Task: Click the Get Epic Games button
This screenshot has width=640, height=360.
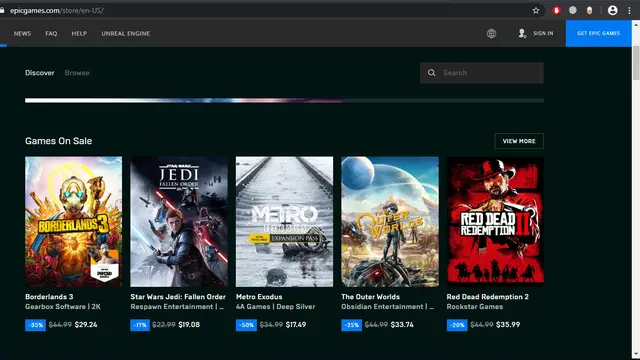Action: point(598,33)
